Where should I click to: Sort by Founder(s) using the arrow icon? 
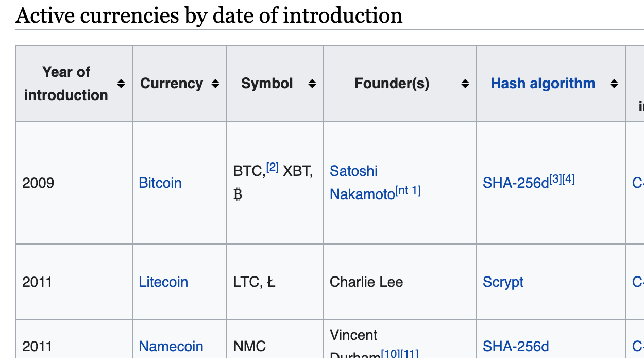[465, 84]
